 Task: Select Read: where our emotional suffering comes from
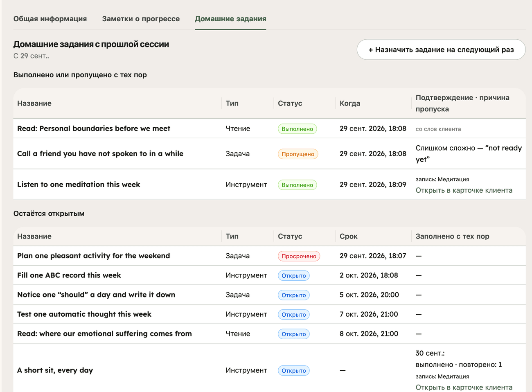click(x=104, y=333)
